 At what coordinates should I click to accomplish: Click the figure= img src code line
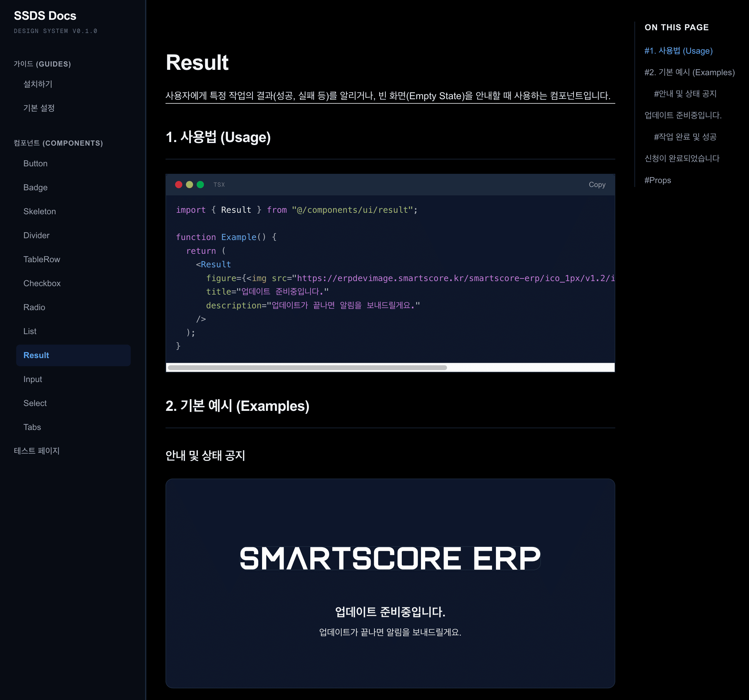[410, 278]
